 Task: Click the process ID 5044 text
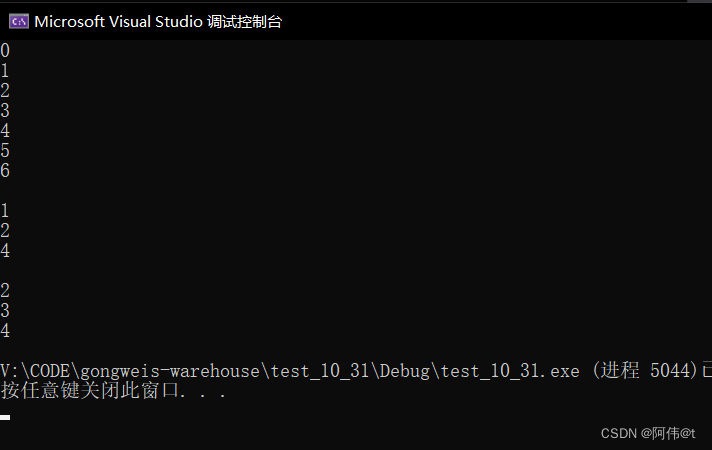669,371
